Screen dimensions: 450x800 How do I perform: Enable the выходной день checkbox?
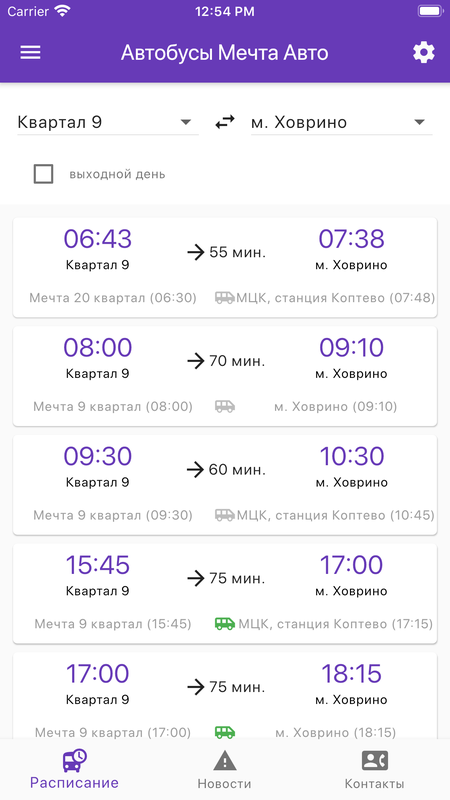pyautogui.click(x=43, y=174)
